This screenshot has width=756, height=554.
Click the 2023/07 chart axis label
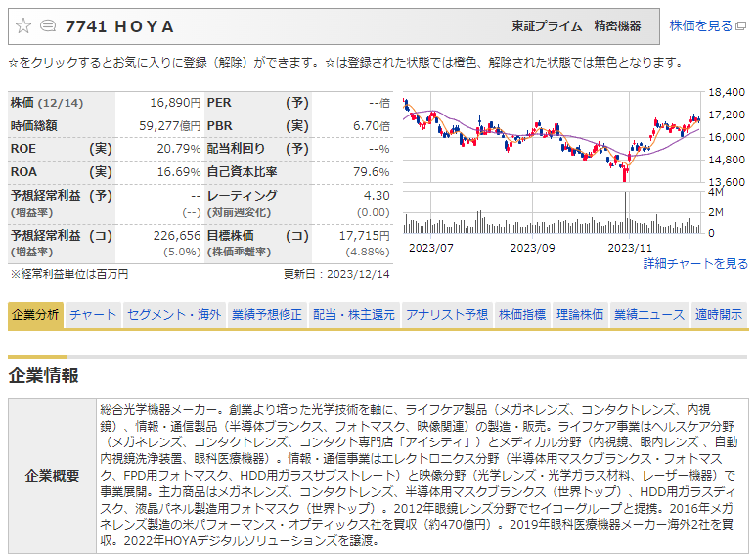(x=431, y=248)
